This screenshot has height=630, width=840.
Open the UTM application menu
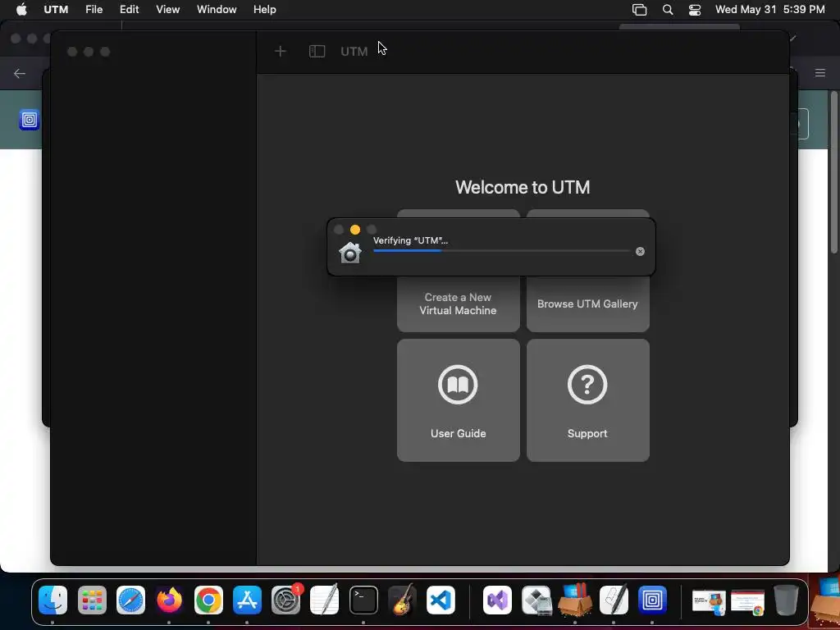click(x=56, y=10)
